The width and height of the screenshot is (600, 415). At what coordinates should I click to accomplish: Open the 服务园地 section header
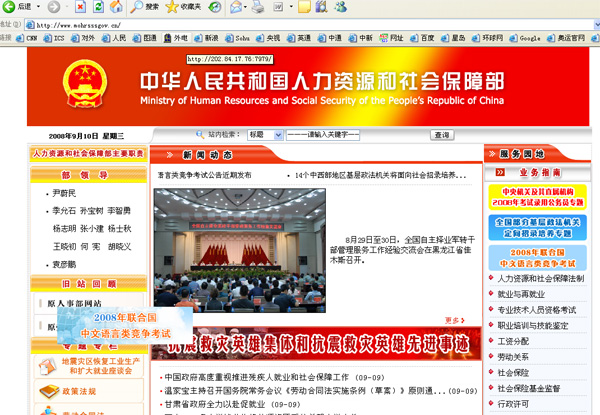522,154
